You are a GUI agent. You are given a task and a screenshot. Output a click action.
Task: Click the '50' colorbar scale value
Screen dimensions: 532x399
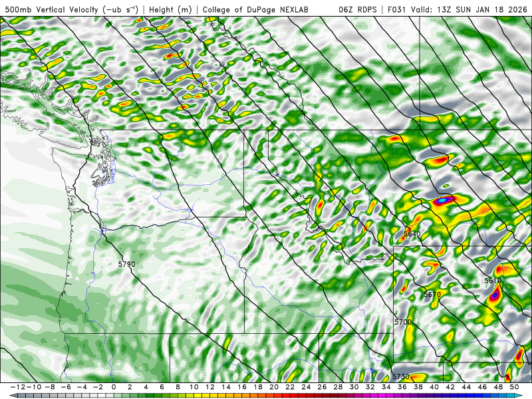[x=514, y=387]
